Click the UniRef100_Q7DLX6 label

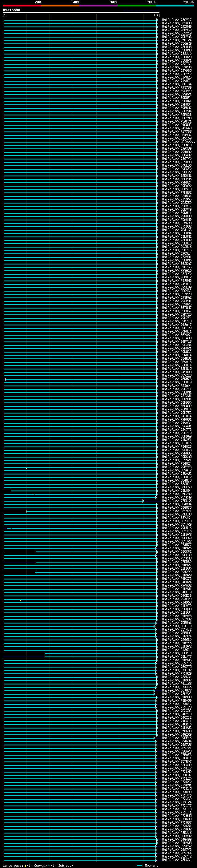(177, 501)
